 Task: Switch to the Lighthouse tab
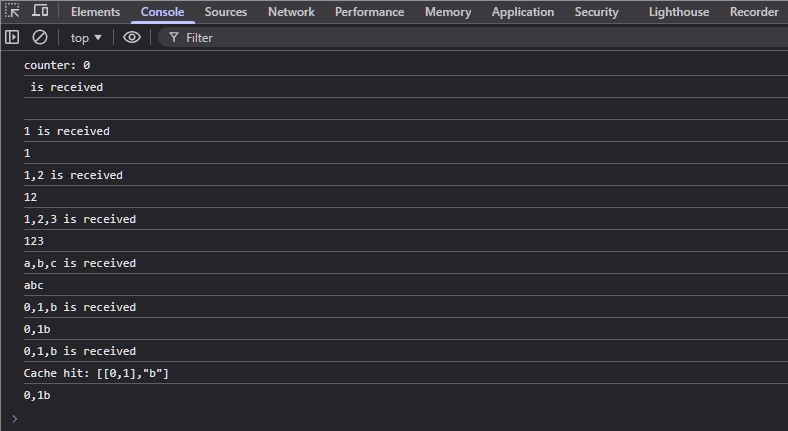coord(678,12)
